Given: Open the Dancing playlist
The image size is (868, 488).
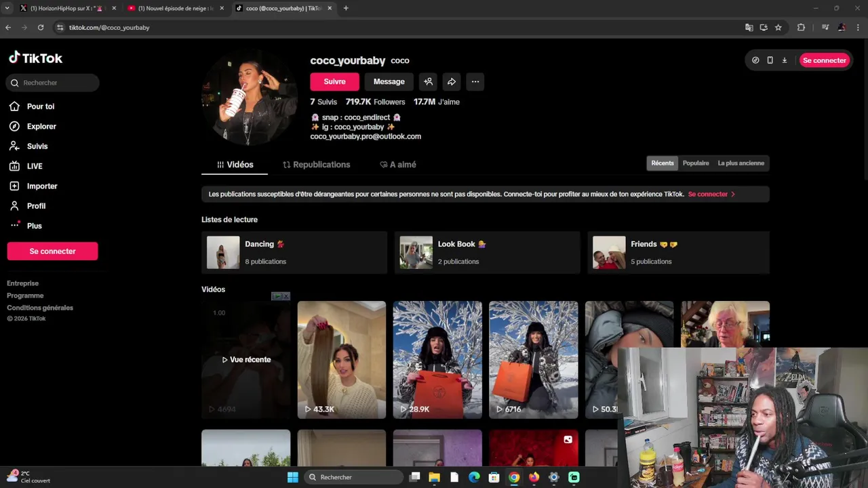Looking at the screenshot, I should click(294, 252).
